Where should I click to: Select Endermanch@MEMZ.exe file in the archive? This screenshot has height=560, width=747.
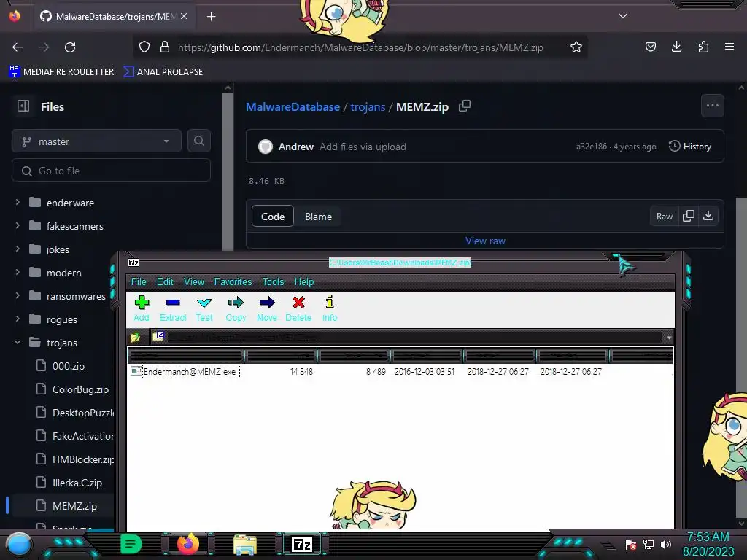[190, 371]
